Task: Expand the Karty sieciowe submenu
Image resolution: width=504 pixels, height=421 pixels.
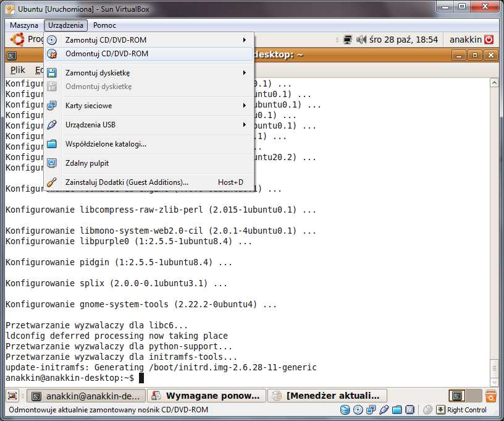Action: point(149,106)
